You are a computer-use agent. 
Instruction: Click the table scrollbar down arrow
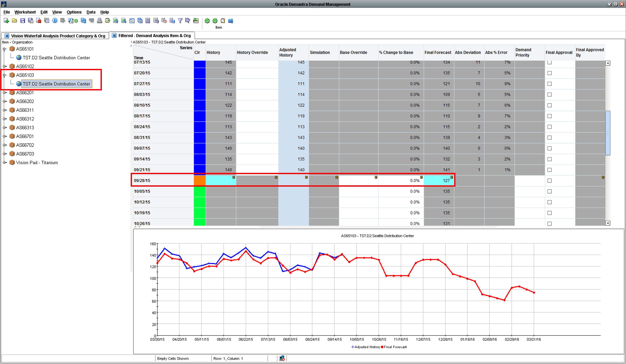[x=608, y=223]
